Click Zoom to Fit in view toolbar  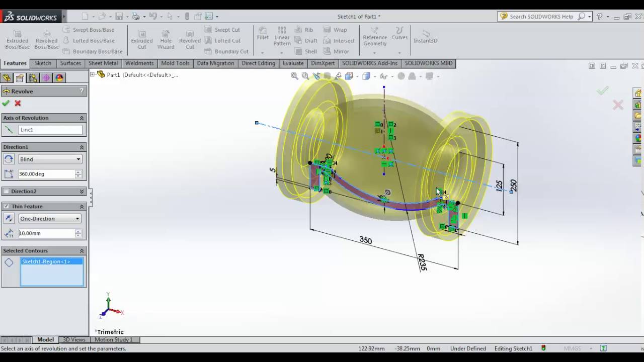coord(294,76)
